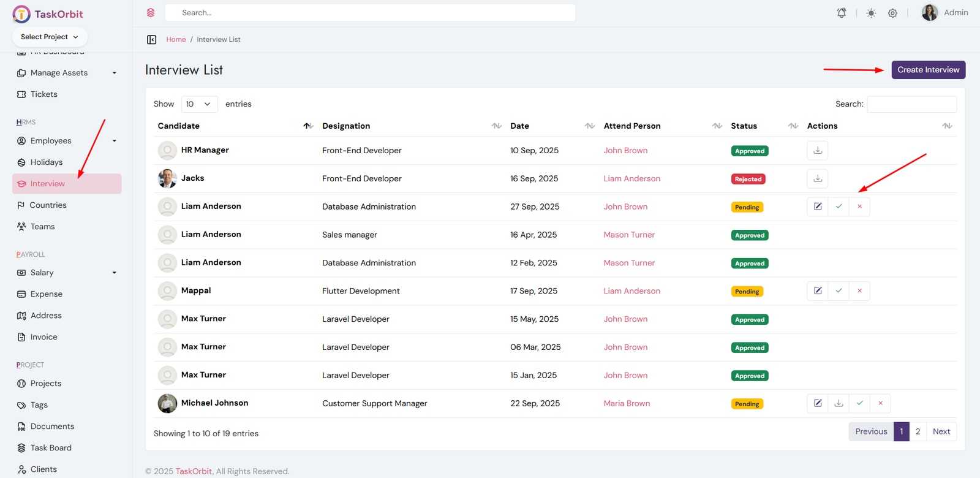The width and height of the screenshot is (980, 478).
Task: Reject Michael Johnson's interview with X
Action: (x=880, y=404)
